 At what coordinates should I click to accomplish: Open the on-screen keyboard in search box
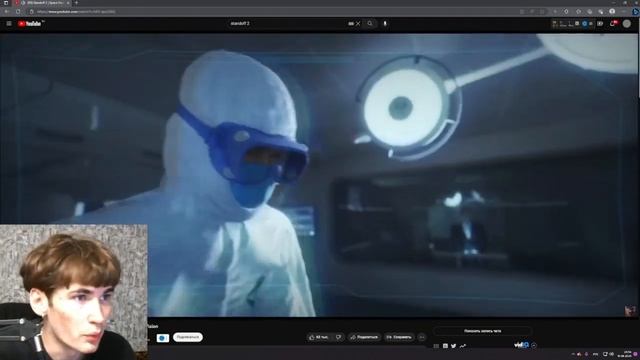351,24
